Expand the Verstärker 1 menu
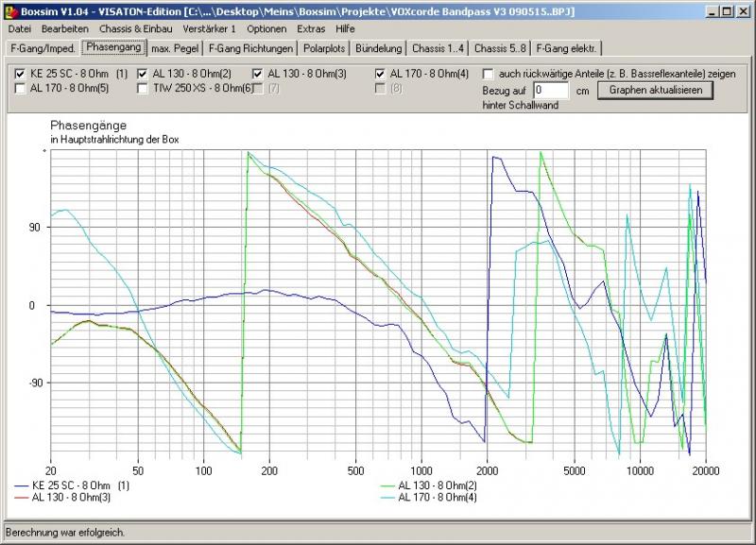The width and height of the screenshot is (756, 545). tap(209, 29)
